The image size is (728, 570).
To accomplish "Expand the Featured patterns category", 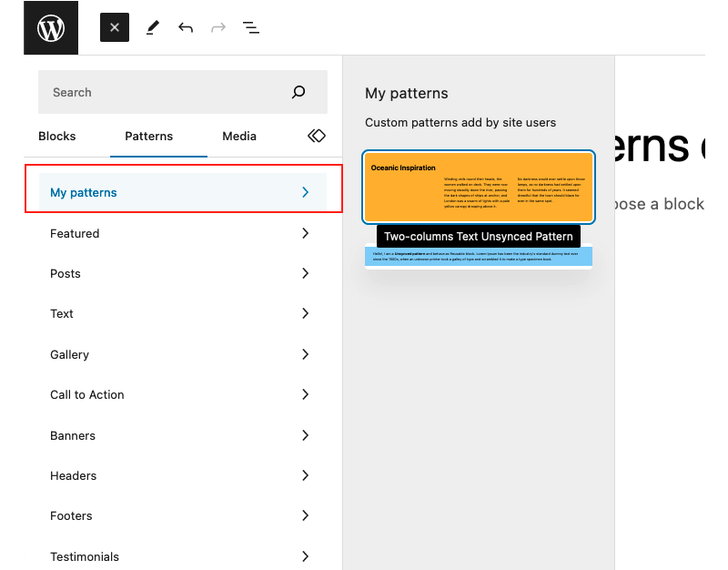I will click(182, 233).
